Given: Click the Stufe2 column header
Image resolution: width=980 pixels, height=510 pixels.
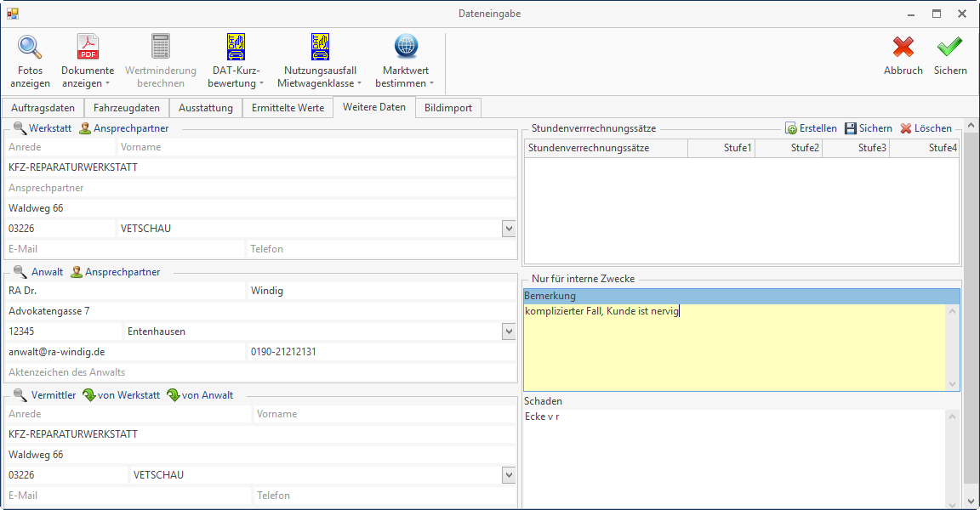Looking at the screenshot, I should pyautogui.click(x=789, y=149).
